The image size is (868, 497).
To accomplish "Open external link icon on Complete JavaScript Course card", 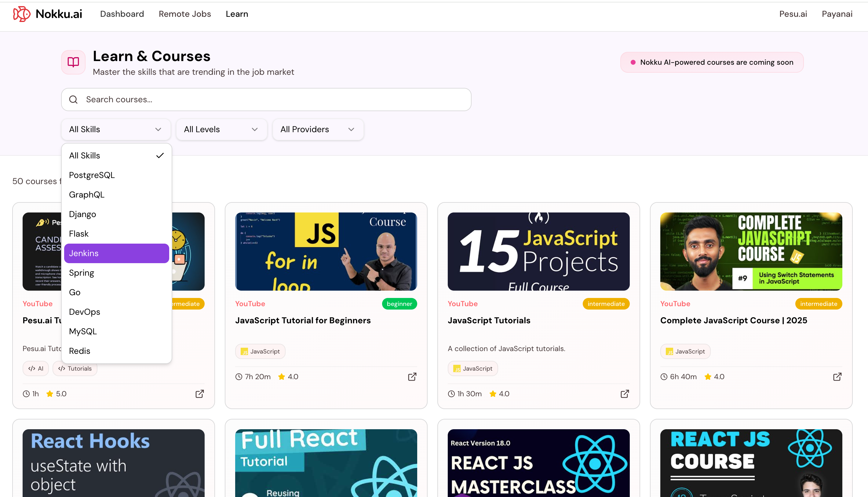I will (x=837, y=376).
